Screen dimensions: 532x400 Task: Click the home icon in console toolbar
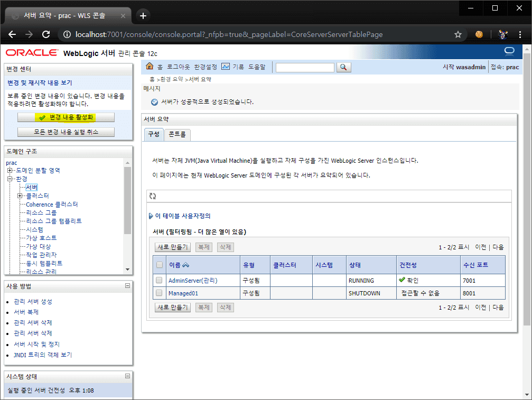click(x=150, y=67)
